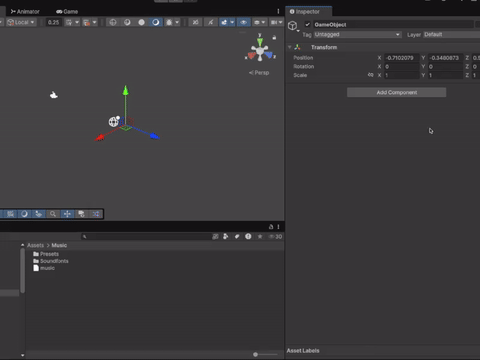Open the Scene camera dropdown arrow

coord(263,22)
